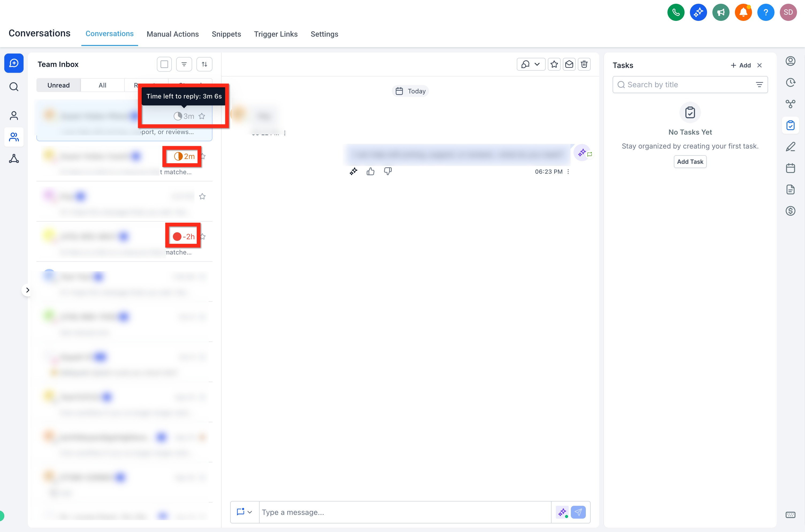
Task: Open the megaphone announcements icon
Action: 720,13
